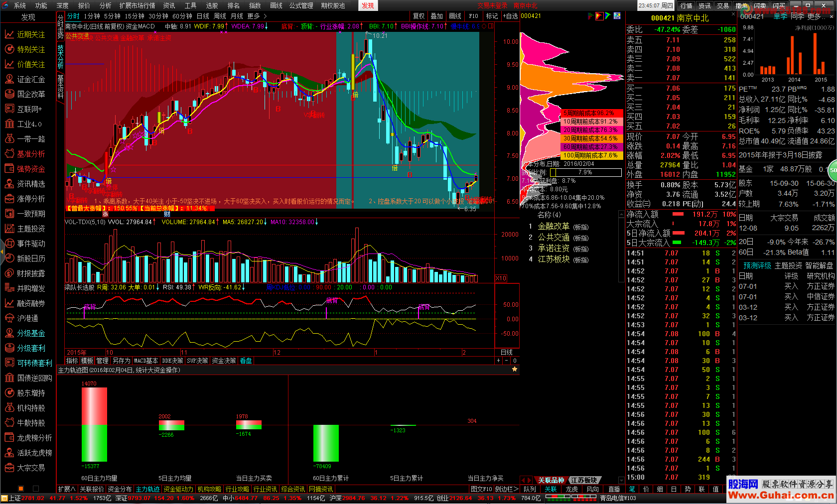Open the 系统 menu

pos(20,5)
